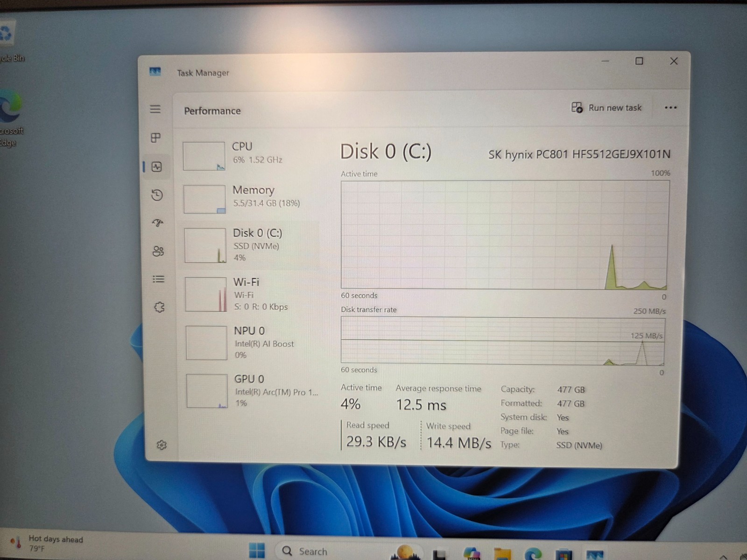Viewport: 747px width, 560px height.
Task: Click the SK hynix PC801 model text
Action: 579,154
